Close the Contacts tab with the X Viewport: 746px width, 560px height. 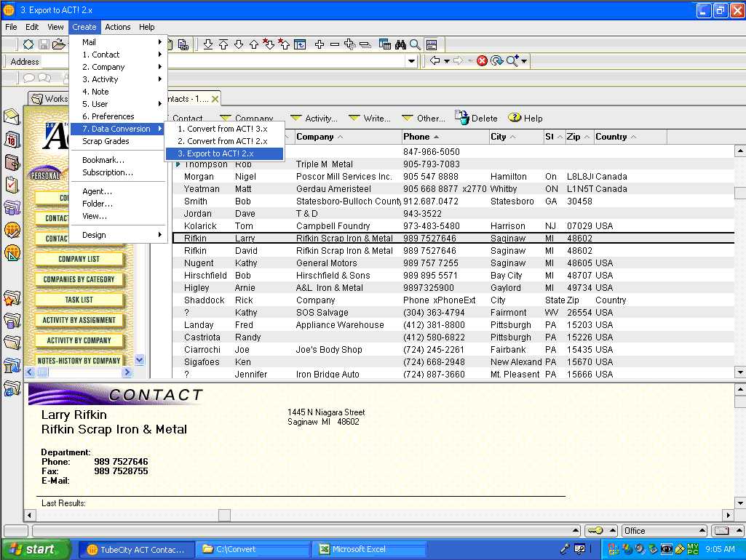point(215,99)
